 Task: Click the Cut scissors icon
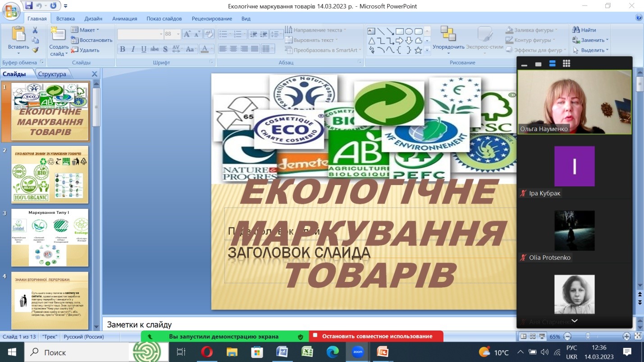tap(35, 30)
